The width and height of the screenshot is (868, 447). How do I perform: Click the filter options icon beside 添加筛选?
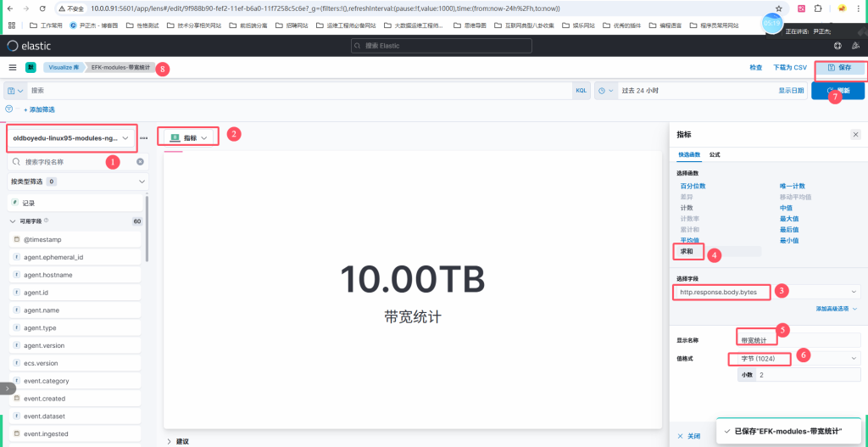click(x=9, y=109)
